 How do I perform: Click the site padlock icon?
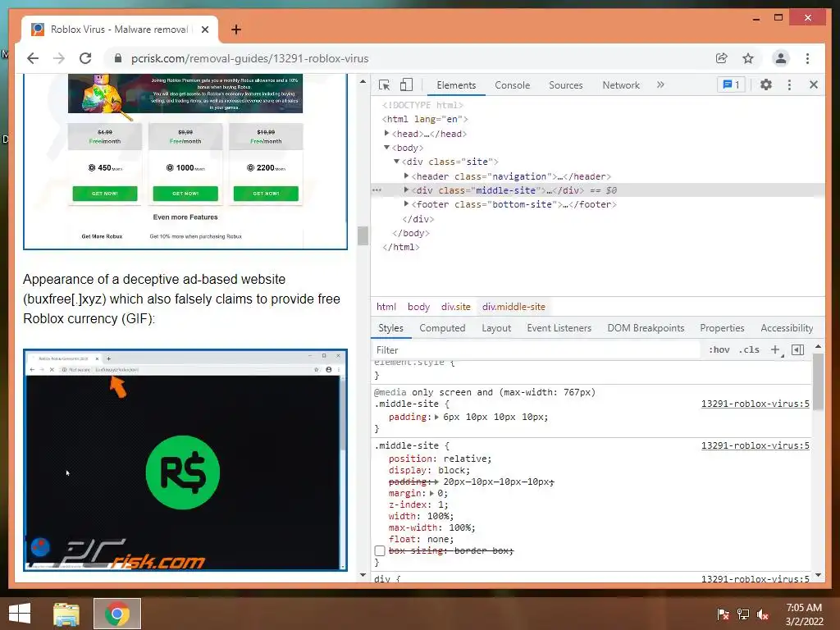coord(118,58)
